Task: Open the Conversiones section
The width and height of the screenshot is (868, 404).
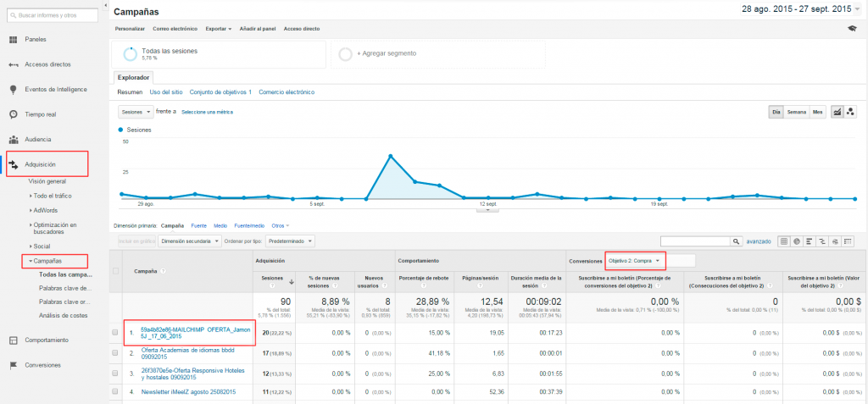Action: (x=42, y=365)
